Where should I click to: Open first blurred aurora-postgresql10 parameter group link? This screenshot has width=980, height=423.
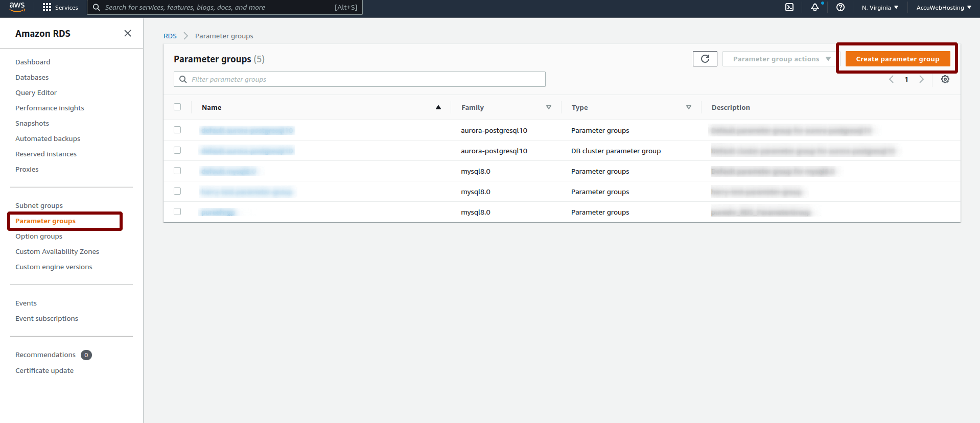coord(247,130)
